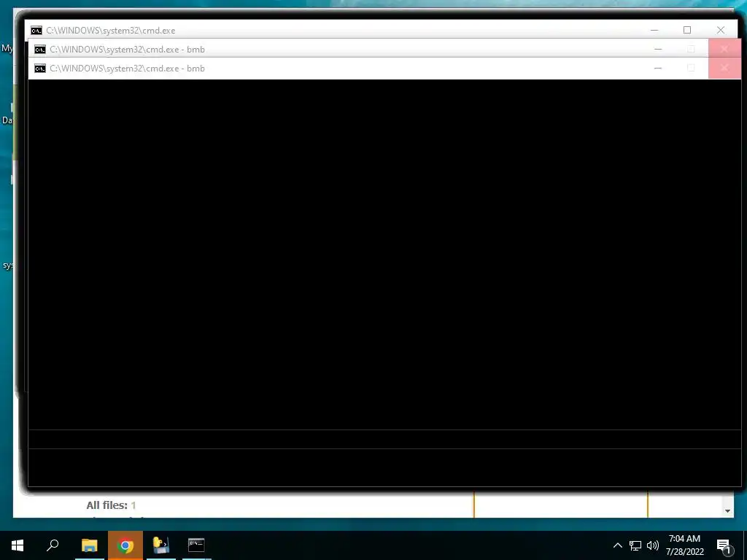Open the 7:04 AM clock calendar
The image size is (747, 560).
coord(684,545)
